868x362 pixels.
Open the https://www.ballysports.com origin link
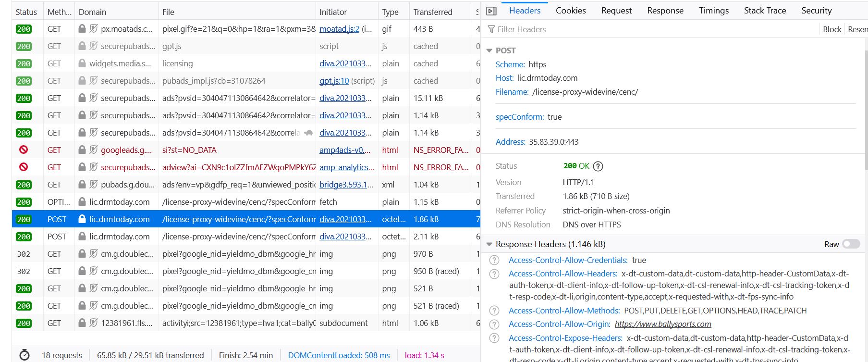[663, 325]
